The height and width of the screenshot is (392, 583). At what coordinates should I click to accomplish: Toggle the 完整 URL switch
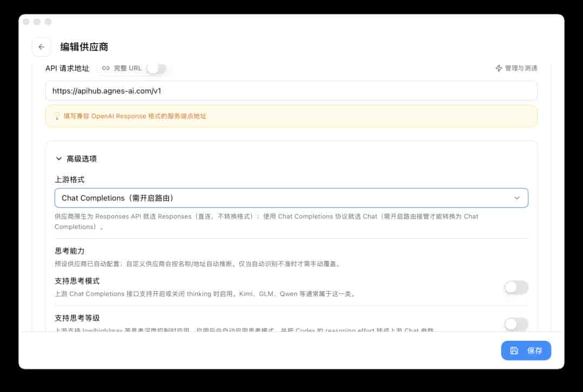(x=156, y=68)
